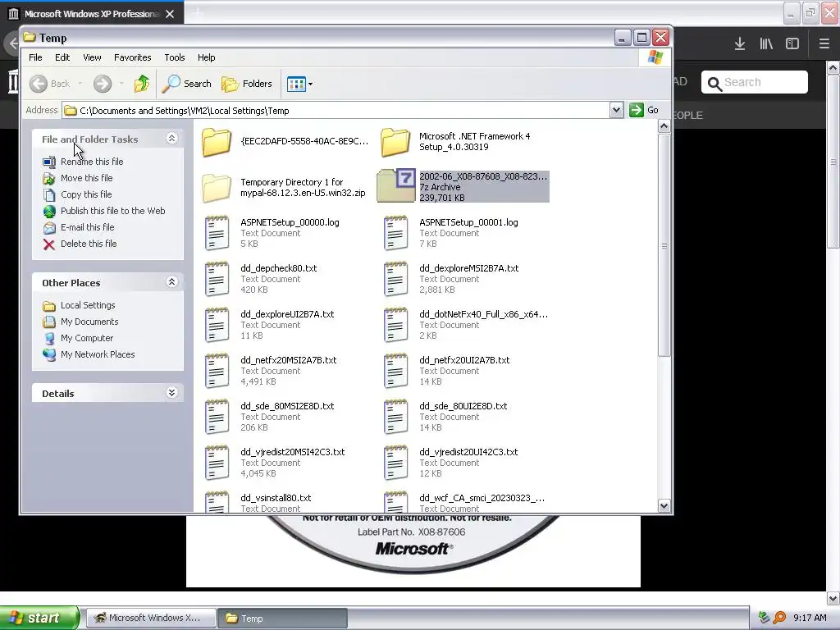The width and height of the screenshot is (840, 630).
Task: Open the Forward history dropdown arrow
Action: pyautogui.click(x=121, y=84)
